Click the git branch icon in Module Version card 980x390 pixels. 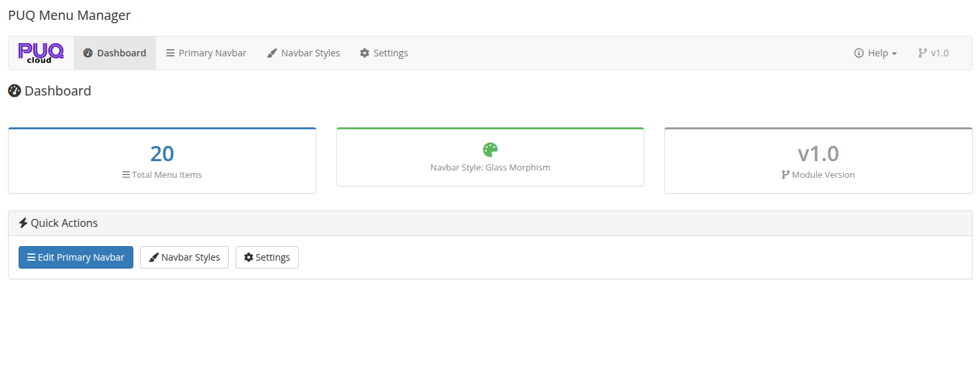click(786, 174)
